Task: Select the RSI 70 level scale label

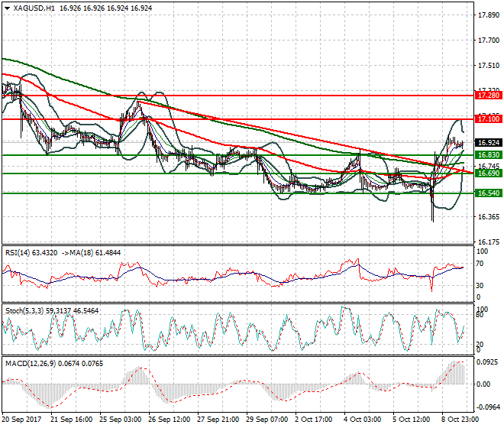Action: click(x=480, y=264)
